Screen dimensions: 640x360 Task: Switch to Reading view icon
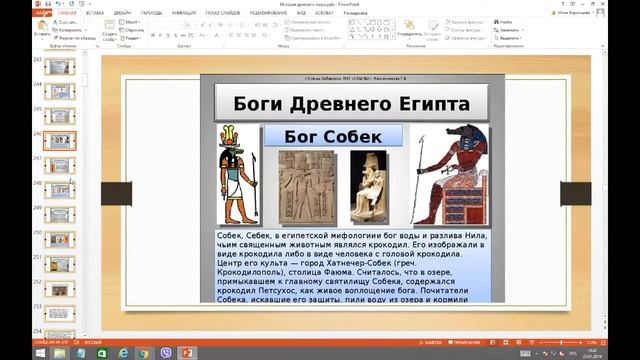(x=518, y=342)
